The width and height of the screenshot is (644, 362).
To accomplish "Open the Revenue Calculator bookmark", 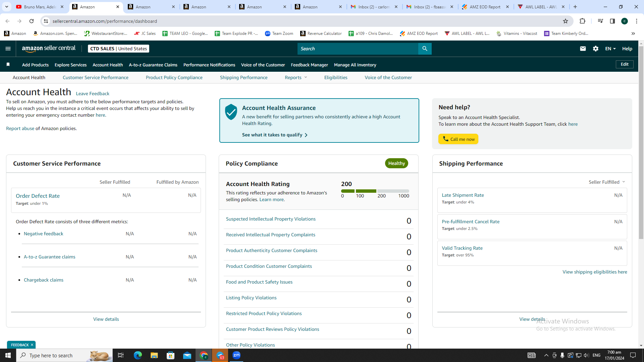I will (321, 34).
